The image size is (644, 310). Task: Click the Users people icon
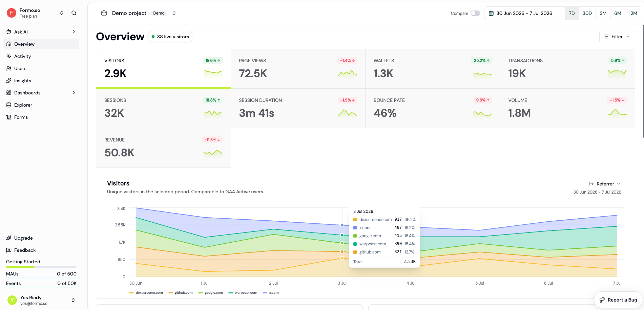point(9,68)
